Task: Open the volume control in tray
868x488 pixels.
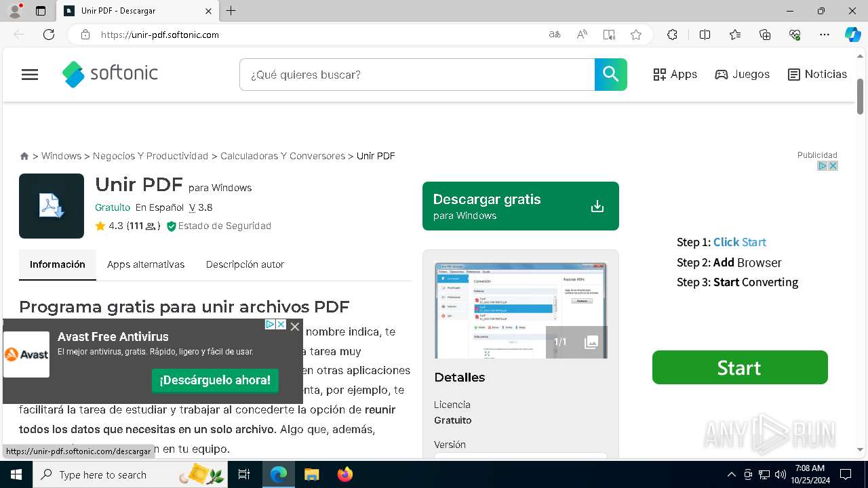Action: 781,474
